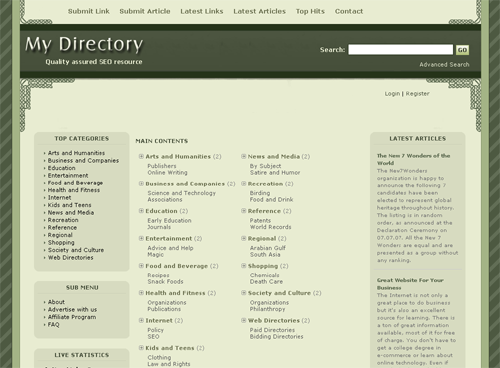Click the plus icon beside News and Media
Image resolution: width=500 pixels, height=368 pixels.
click(x=244, y=156)
